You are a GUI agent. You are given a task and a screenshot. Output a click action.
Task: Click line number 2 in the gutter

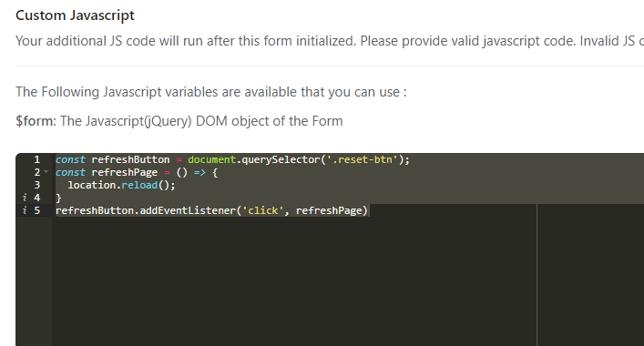[37, 172]
